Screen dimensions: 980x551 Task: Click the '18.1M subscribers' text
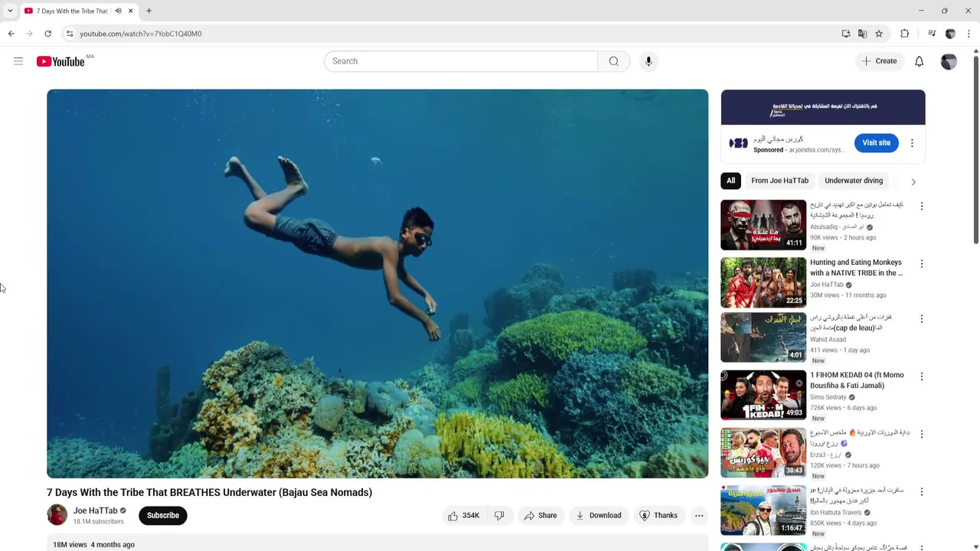click(x=98, y=522)
